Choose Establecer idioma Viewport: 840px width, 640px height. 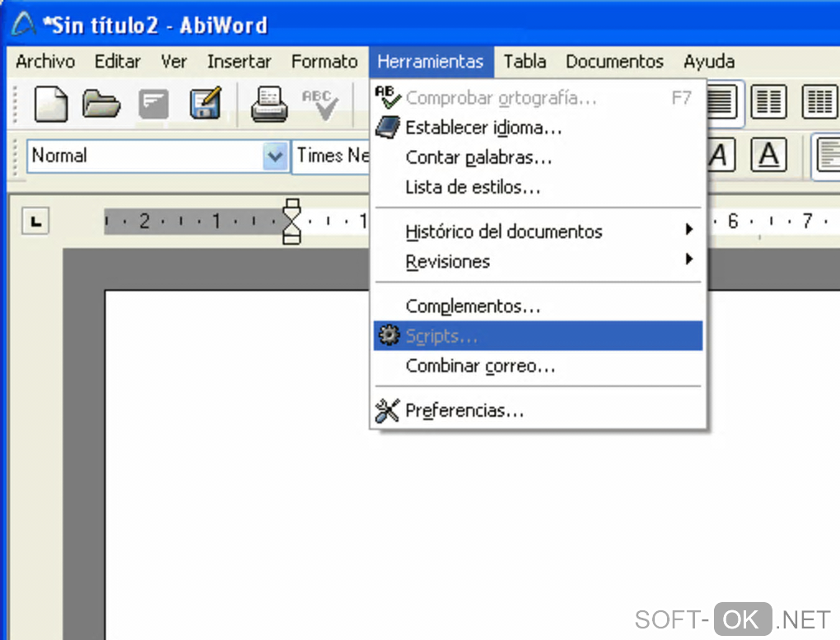tap(538, 128)
